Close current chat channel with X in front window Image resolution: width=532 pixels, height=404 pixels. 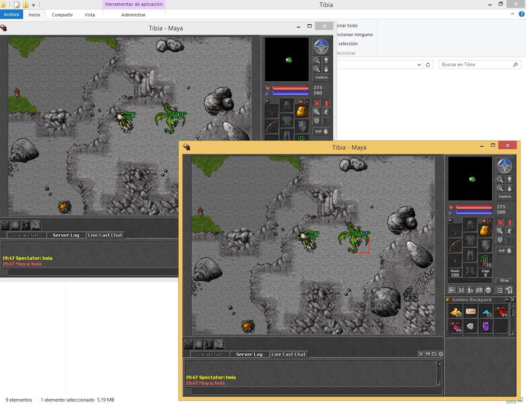pos(421,354)
